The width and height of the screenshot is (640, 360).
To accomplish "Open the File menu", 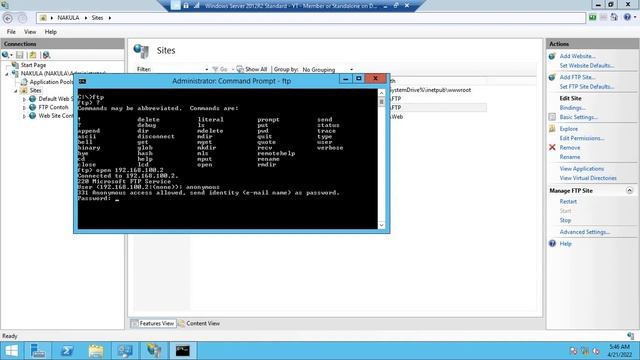I will point(11,32).
